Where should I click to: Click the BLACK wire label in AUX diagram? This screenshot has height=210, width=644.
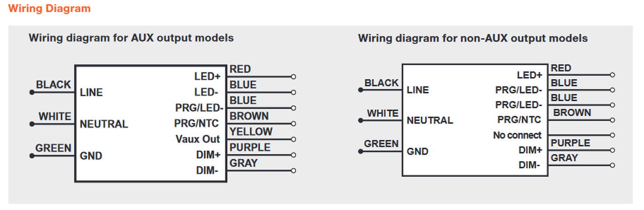[53, 85]
